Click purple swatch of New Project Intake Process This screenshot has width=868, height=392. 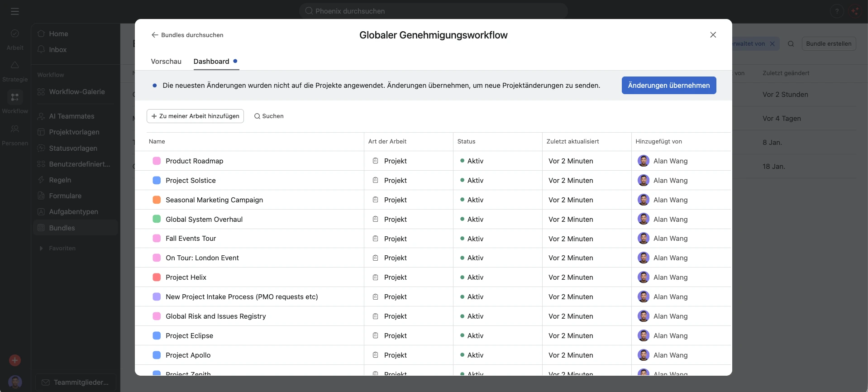point(157,296)
